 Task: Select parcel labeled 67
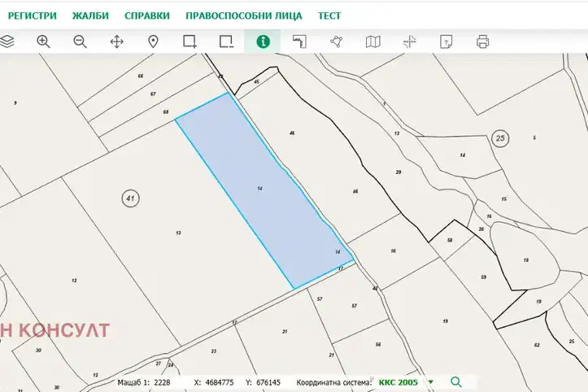tap(153, 94)
